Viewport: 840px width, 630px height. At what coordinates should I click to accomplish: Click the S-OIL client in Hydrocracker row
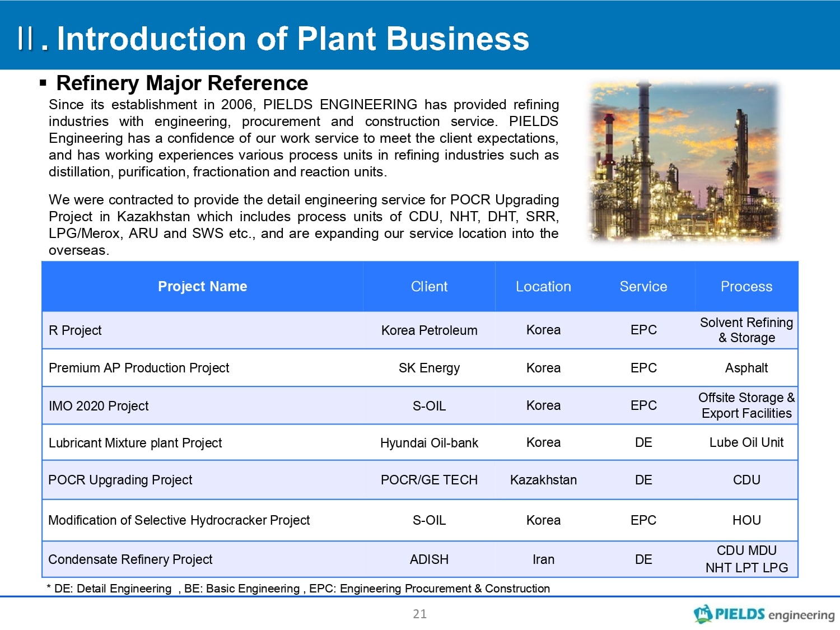pyautogui.click(x=429, y=520)
